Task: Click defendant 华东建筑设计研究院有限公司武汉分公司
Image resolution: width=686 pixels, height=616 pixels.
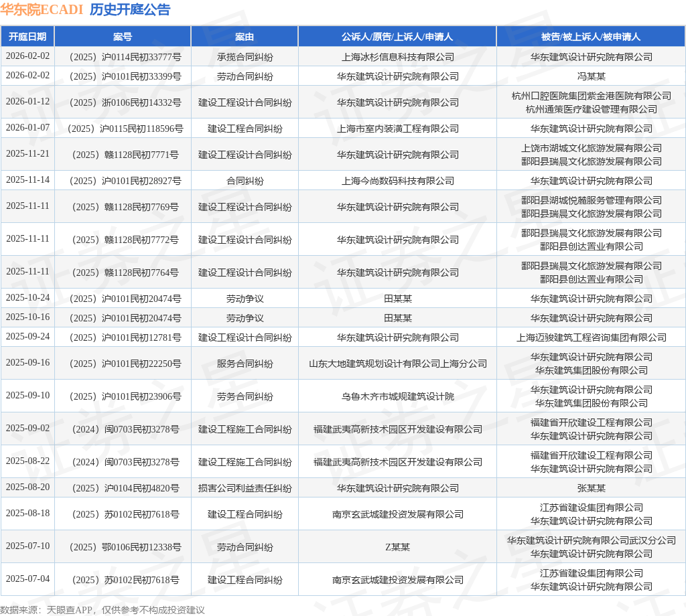Action: point(592,540)
